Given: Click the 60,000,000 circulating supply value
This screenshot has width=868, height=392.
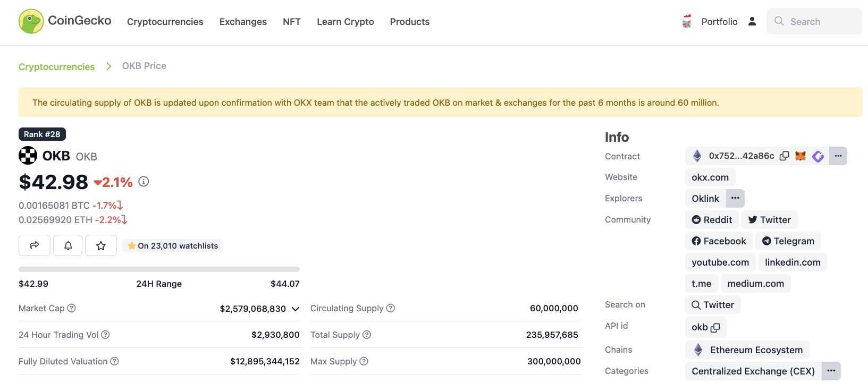Looking at the screenshot, I should (554, 308).
